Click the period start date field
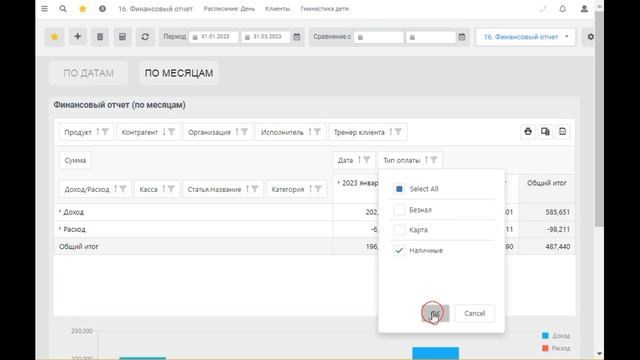The height and width of the screenshot is (360, 640). 213,37
